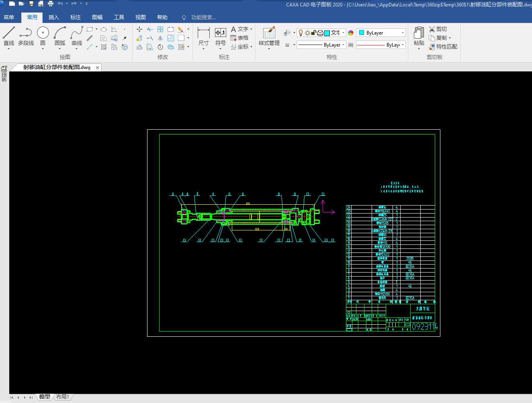This screenshot has height=403, width=532.
Task: Switch to the 布局1 layout tab
Action: point(62,397)
